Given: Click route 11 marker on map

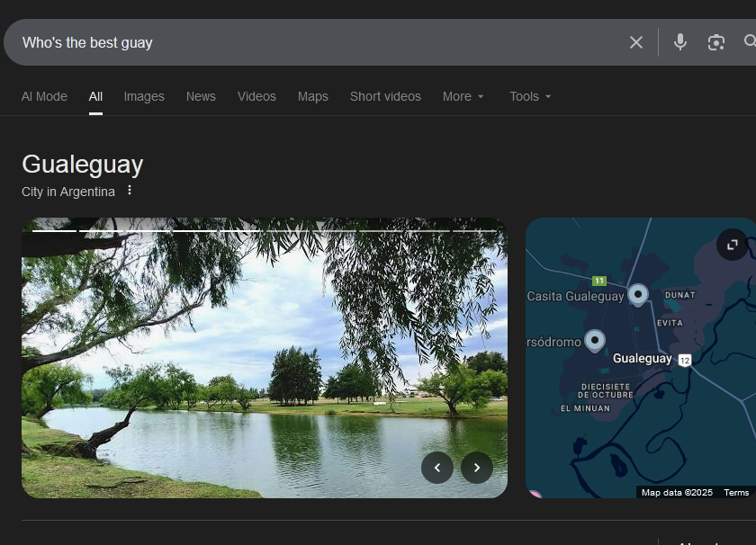Looking at the screenshot, I should tap(598, 281).
